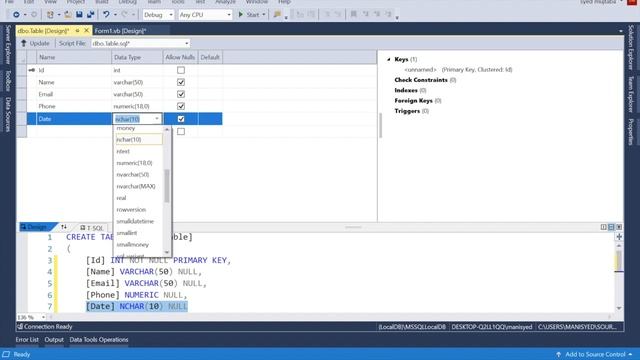Open the Toolbox side panel

[x=8, y=80]
